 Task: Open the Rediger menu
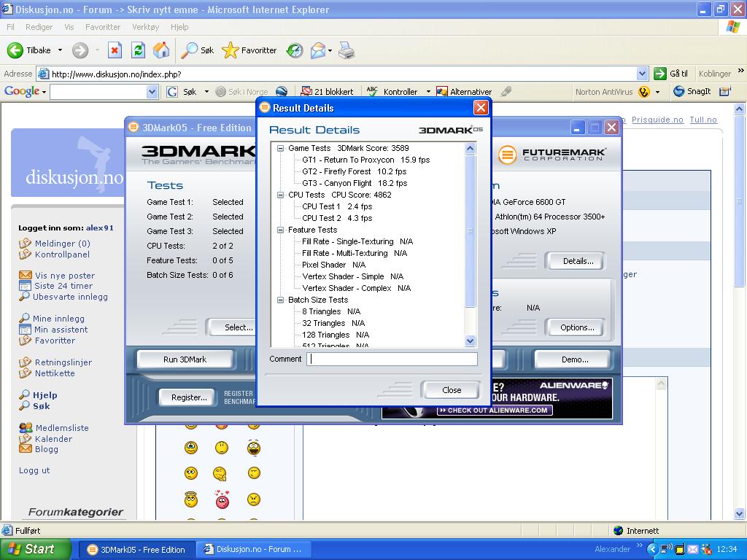click(x=39, y=27)
